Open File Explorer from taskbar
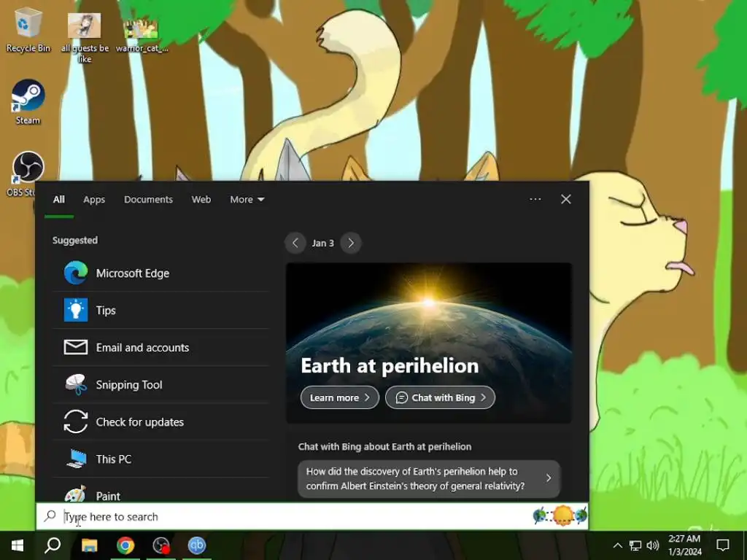Screen dimensions: 747x560 click(x=89, y=545)
